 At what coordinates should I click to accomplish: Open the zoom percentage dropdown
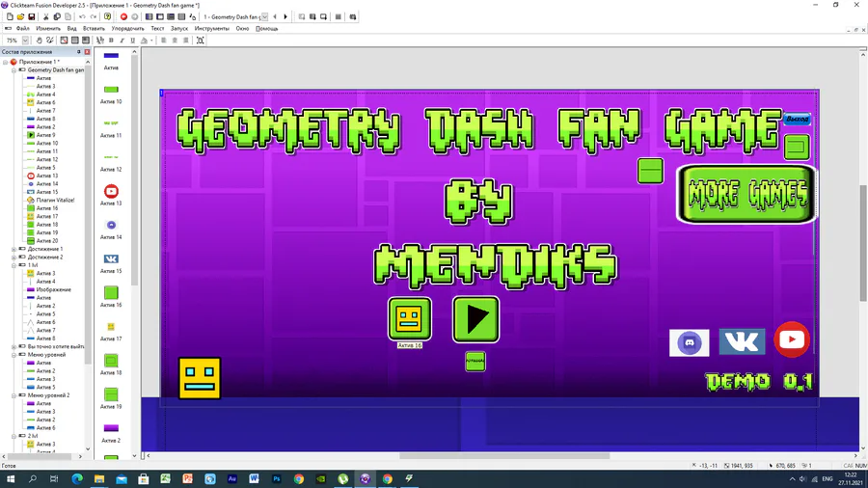[x=25, y=41]
